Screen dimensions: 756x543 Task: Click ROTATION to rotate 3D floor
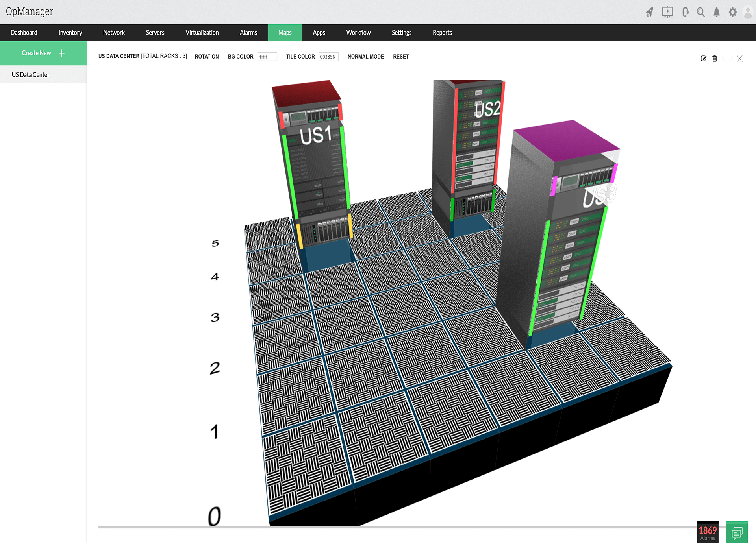tap(207, 57)
